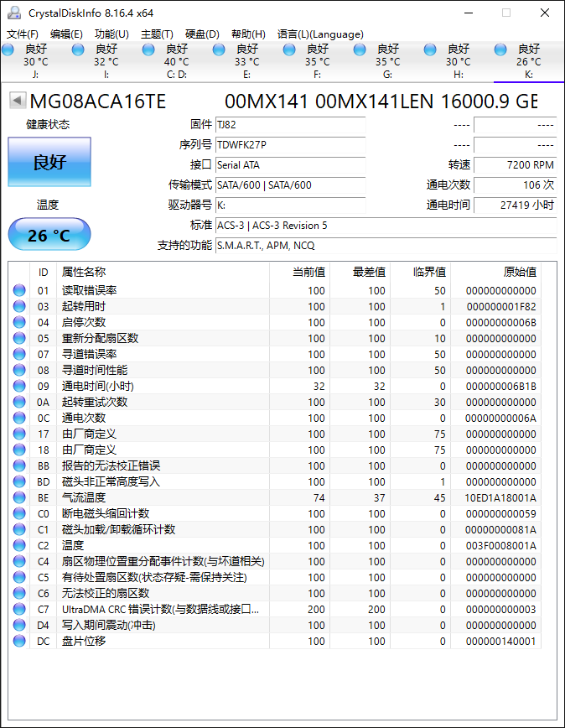Open the 语言(L)(Language) menu
Screen dimensions: 565x728
(320, 34)
